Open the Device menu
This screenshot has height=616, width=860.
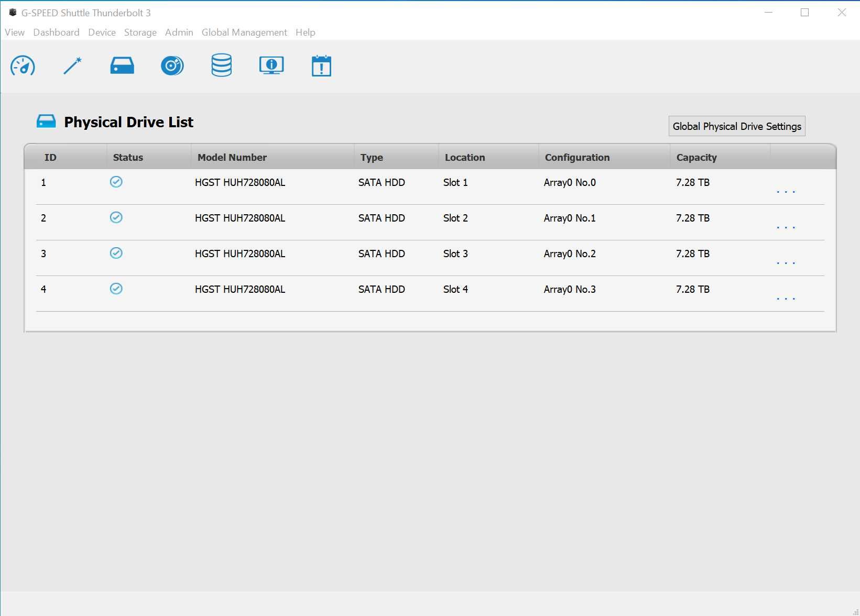(102, 32)
